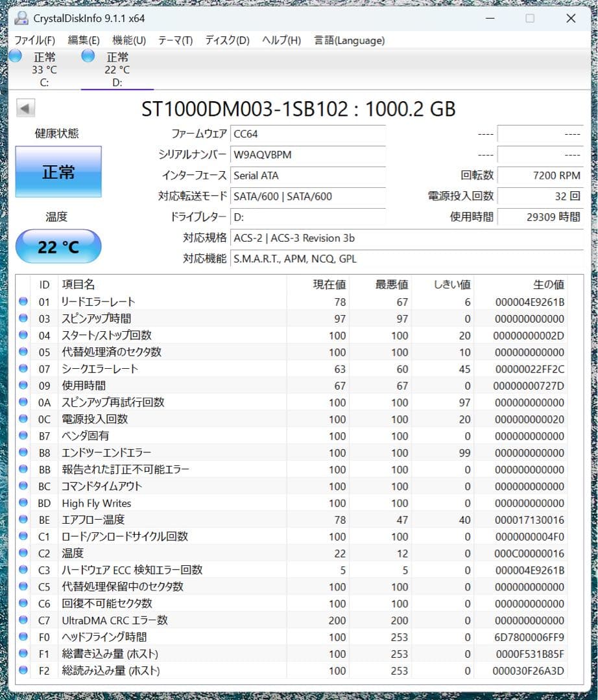Click the 正常 health status button
The width and height of the screenshot is (598, 700).
(58, 172)
